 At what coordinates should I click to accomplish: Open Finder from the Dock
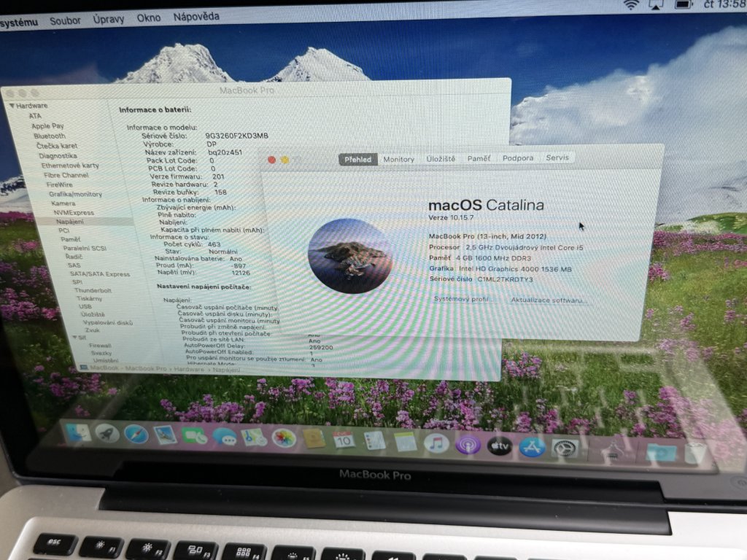79,433
